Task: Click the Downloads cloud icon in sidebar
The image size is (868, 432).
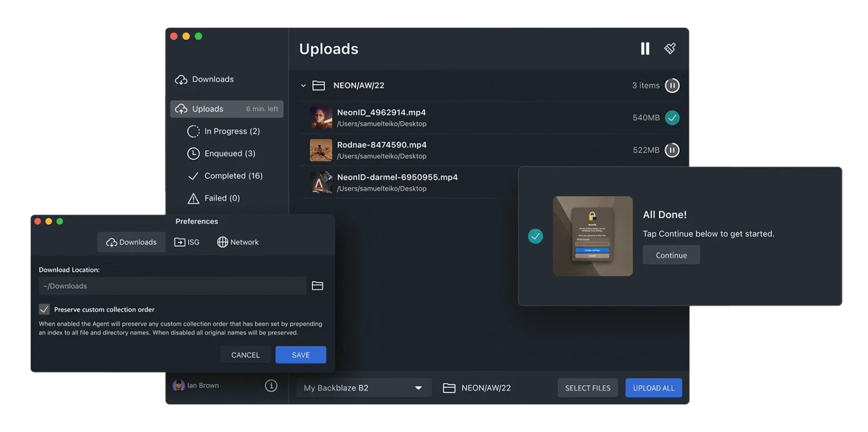Action: [181, 80]
